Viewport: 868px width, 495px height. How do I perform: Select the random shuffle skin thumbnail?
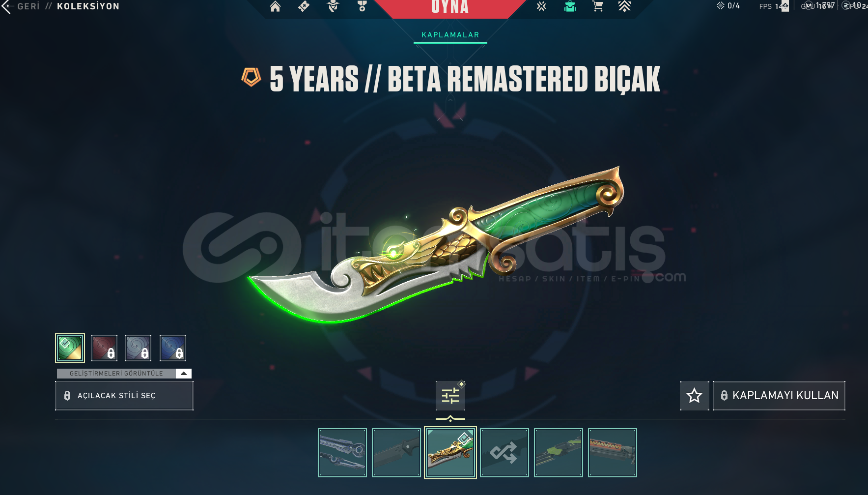pos(504,453)
